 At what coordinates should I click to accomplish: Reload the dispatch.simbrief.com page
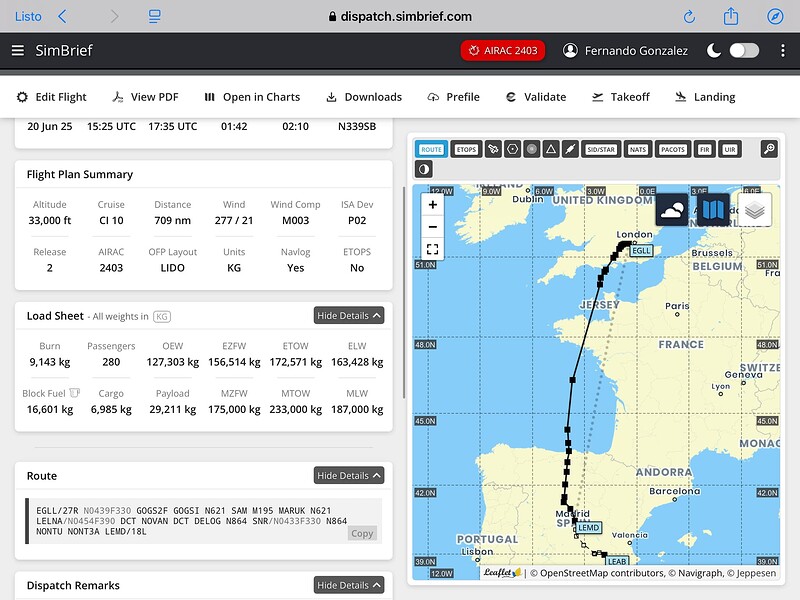pyautogui.click(x=689, y=17)
